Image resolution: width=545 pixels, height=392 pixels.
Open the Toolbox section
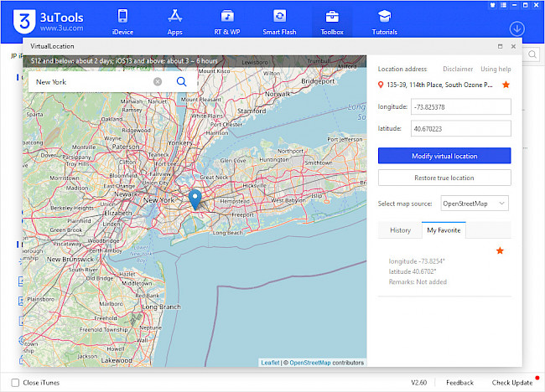332,23
